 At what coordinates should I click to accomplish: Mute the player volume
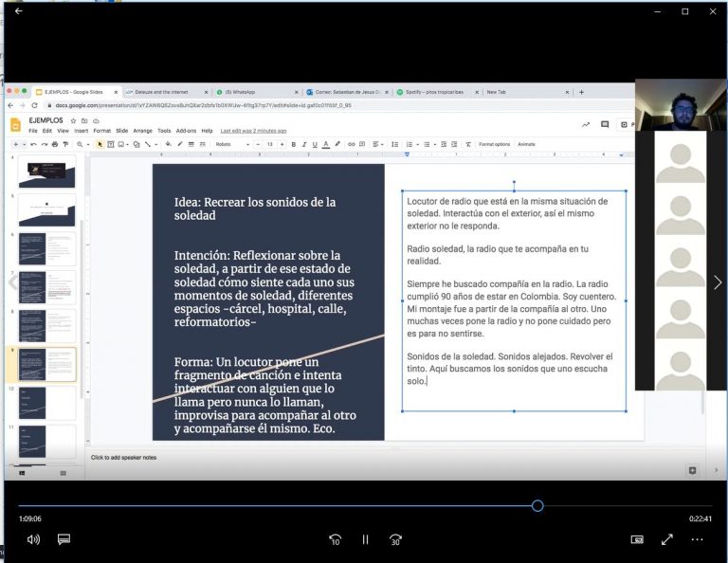click(34, 539)
